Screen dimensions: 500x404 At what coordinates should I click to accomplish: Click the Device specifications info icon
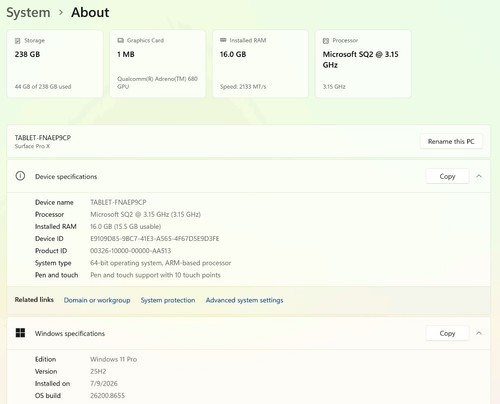(20, 176)
